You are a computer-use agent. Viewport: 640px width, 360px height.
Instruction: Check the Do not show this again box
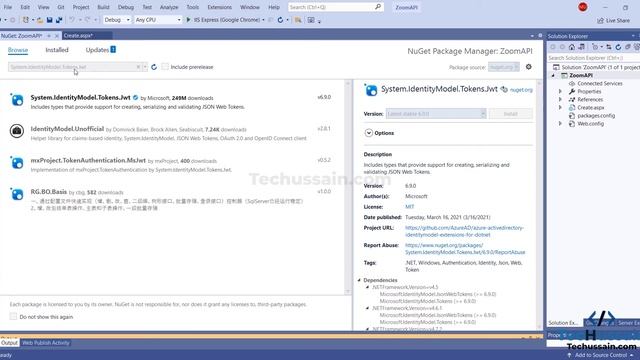pyautogui.click(x=13, y=316)
